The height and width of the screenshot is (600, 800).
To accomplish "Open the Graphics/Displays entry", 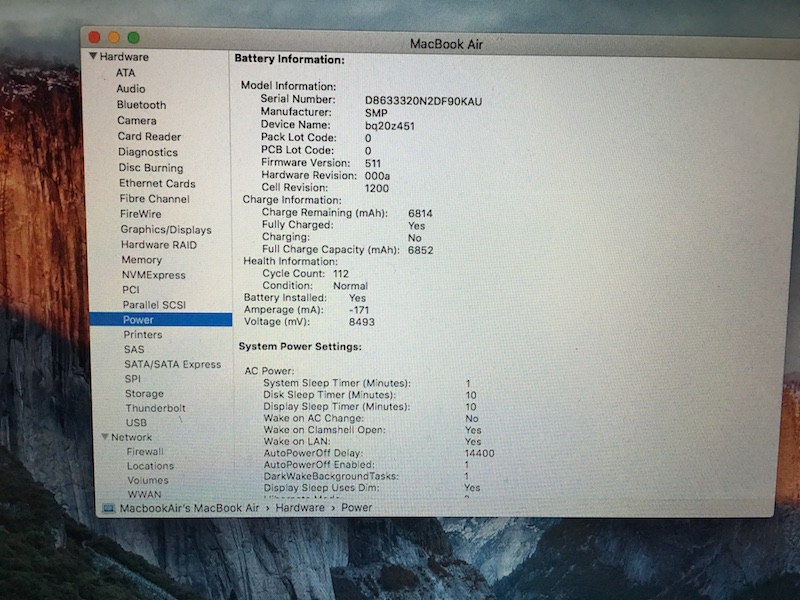I will (x=166, y=230).
